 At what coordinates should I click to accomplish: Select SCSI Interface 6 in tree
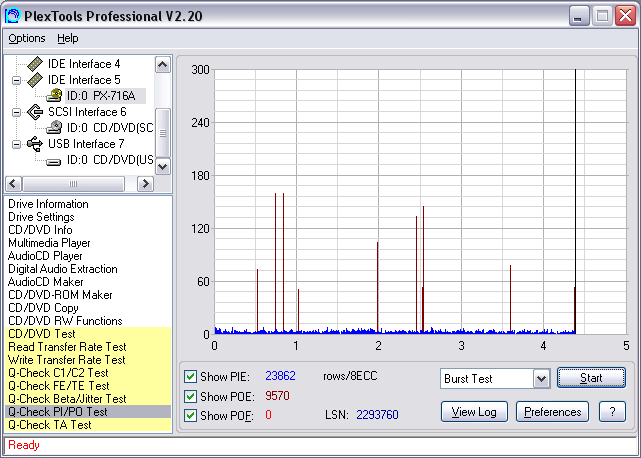pyautogui.click(x=87, y=112)
